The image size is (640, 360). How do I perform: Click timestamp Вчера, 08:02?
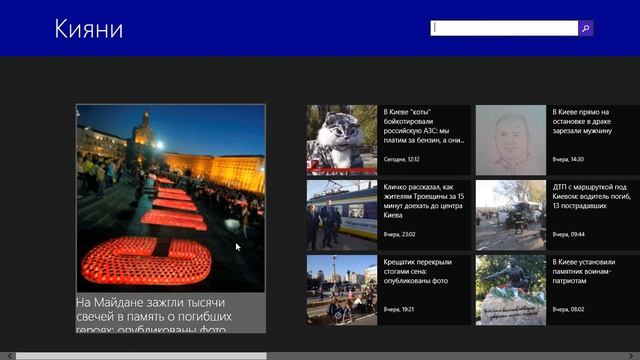568,309
